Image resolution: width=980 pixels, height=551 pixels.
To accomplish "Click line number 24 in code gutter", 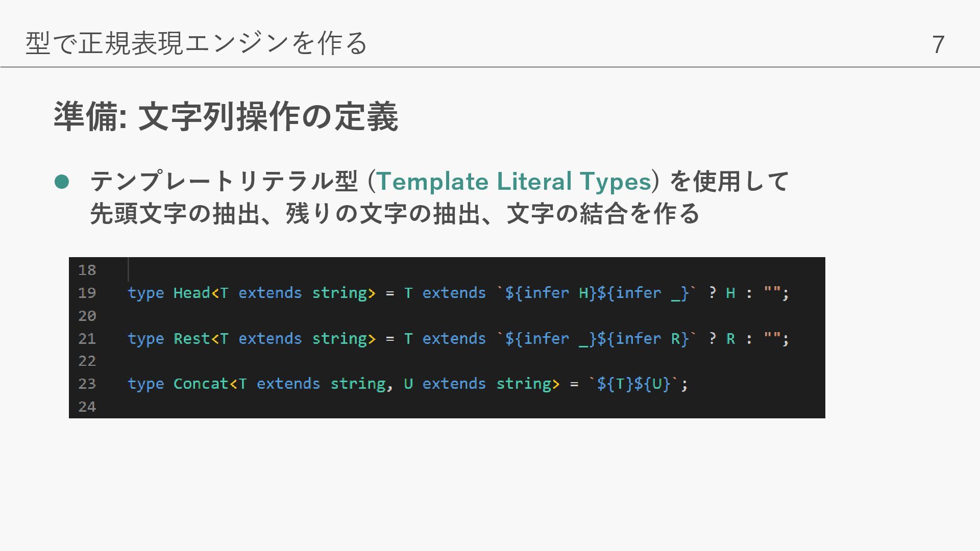I will (x=87, y=407).
